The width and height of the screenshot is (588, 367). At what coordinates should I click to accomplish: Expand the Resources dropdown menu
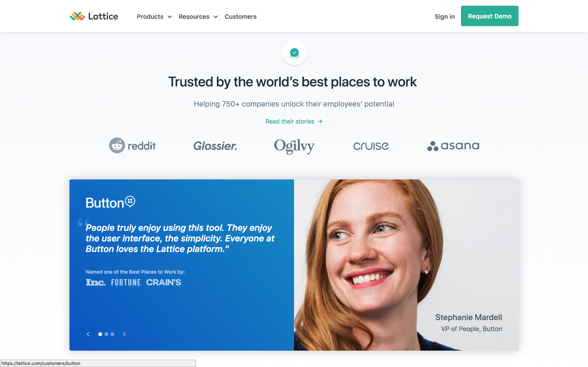tap(198, 17)
